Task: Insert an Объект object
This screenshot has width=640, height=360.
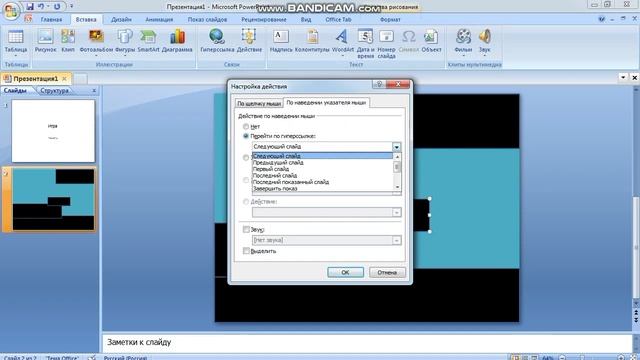Action: tap(431, 41)
